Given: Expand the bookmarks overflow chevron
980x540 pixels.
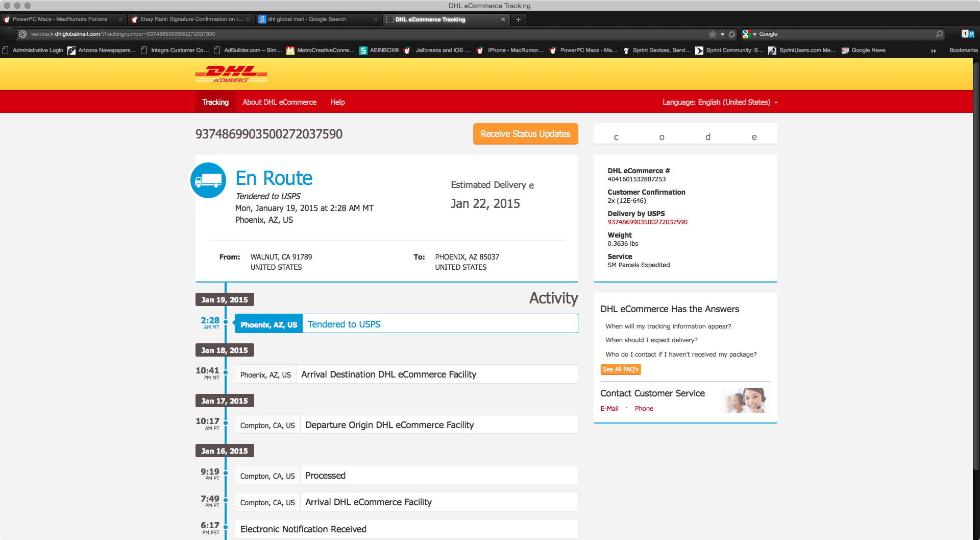Looking at the screenshot, I should [x=934, y=51].
